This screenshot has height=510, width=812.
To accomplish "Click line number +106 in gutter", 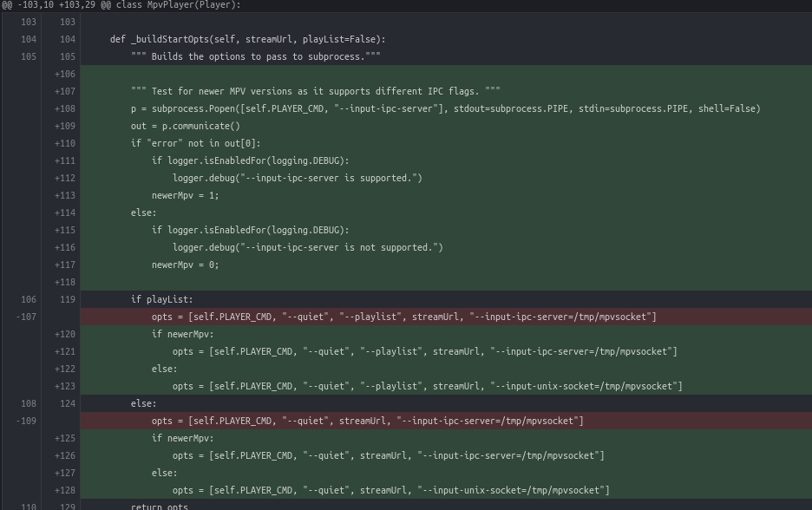I will (x=65, y=74).
